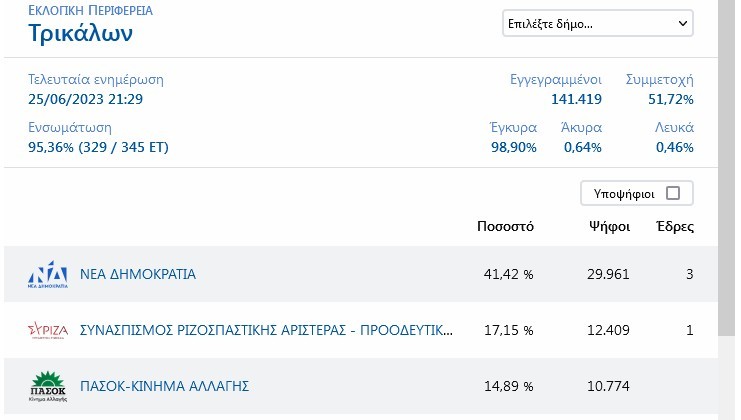This screenshot has height=420, width=741.
Task: Click the Συμμετοχή value 51,72%
Action: (670, 98)
